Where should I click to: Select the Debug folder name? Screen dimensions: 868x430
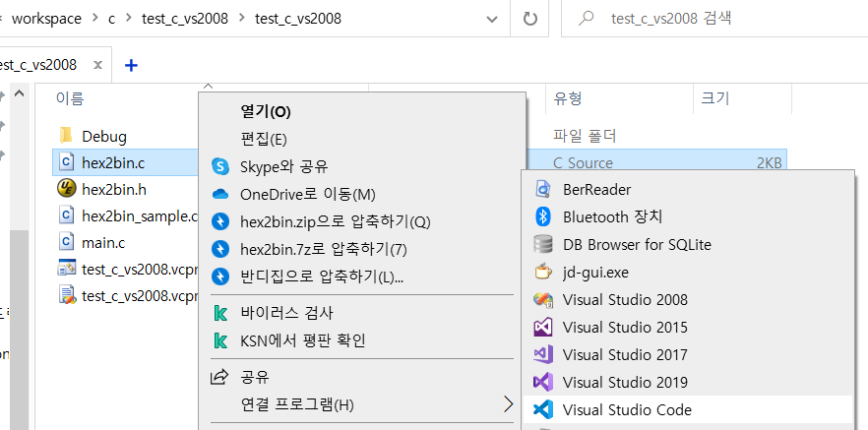click(104, 136)
